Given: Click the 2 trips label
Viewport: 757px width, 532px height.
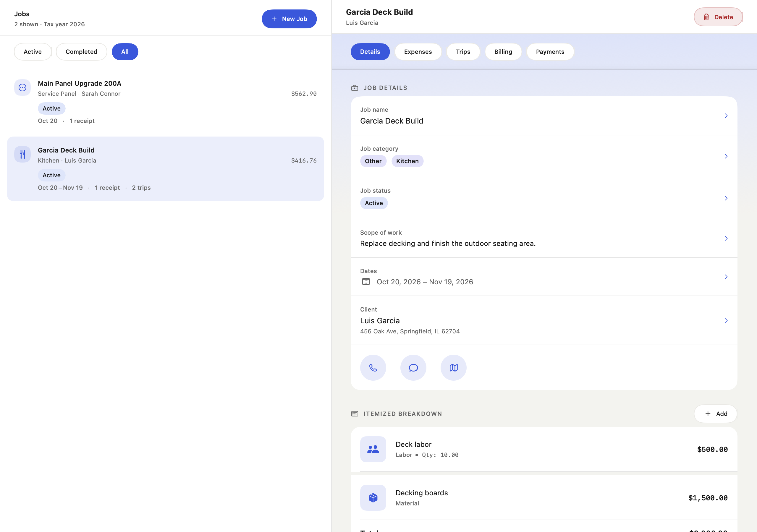Looking at the screenshot, I should tap(141, 188).
